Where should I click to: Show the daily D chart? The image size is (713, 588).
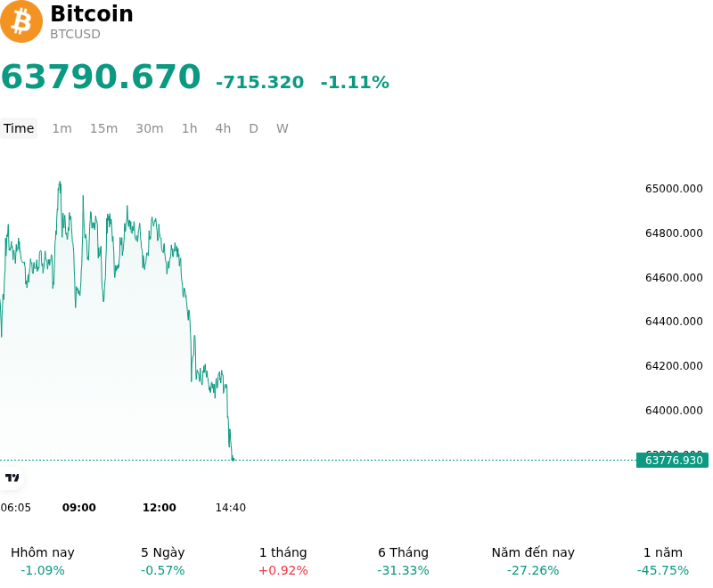253,128
